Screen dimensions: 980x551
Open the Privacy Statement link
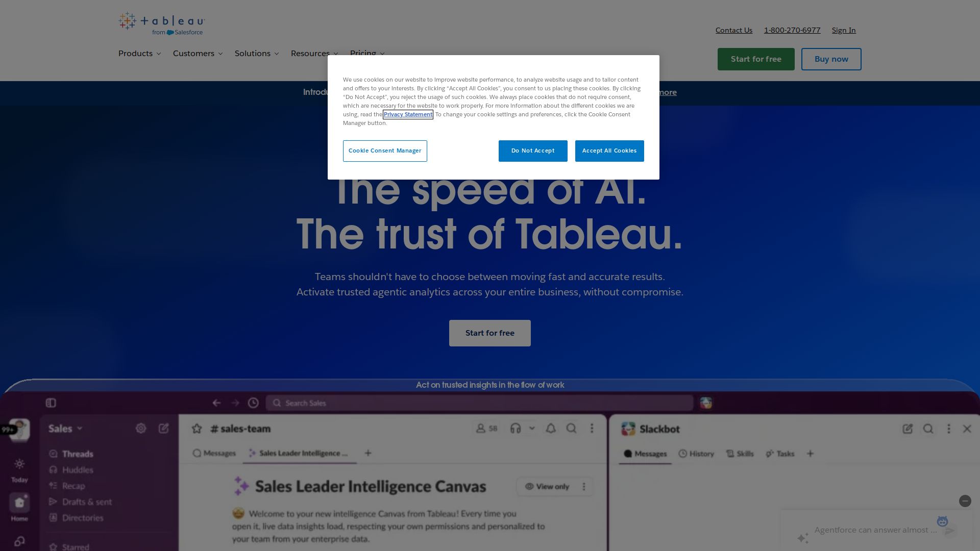click(x=408, y=114)
